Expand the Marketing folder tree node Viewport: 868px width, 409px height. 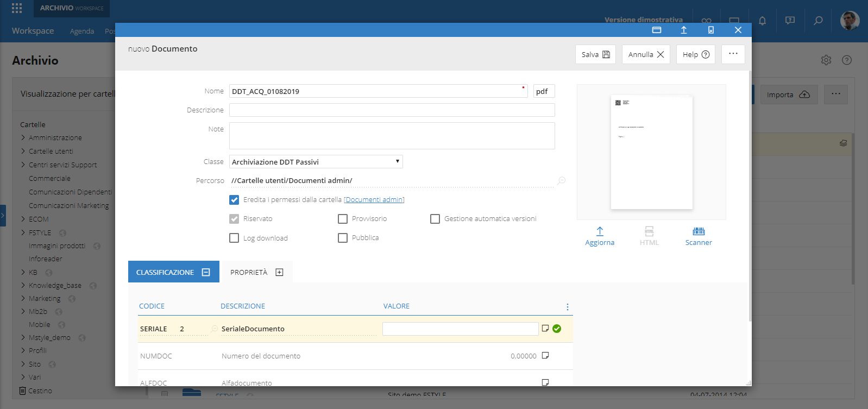23,299
